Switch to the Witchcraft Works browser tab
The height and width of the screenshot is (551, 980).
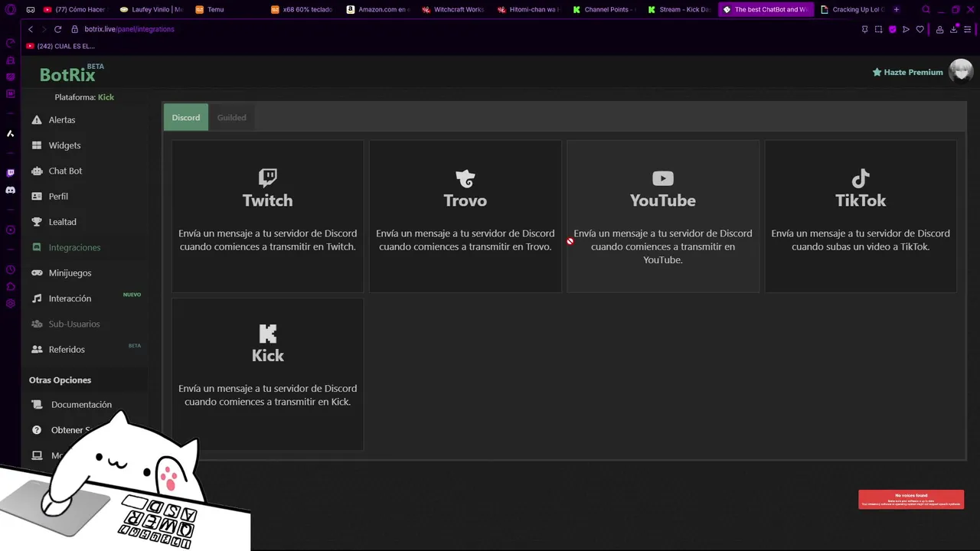[x=453, y=10]
